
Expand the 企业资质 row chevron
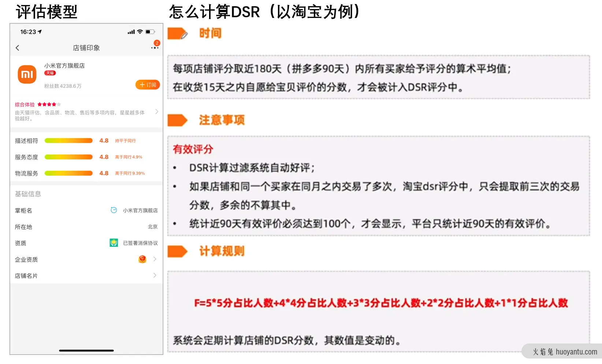[x=155, y=259]
